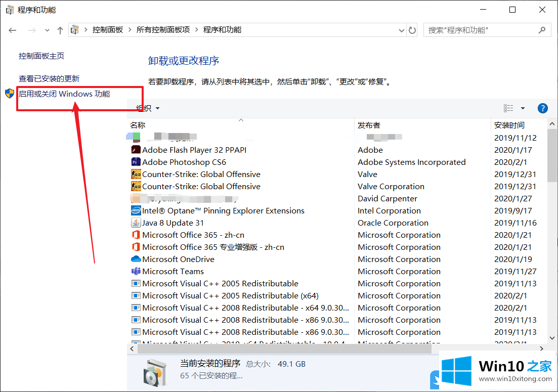Select 程序和功能 breadcrumb

tap(222, 30)
